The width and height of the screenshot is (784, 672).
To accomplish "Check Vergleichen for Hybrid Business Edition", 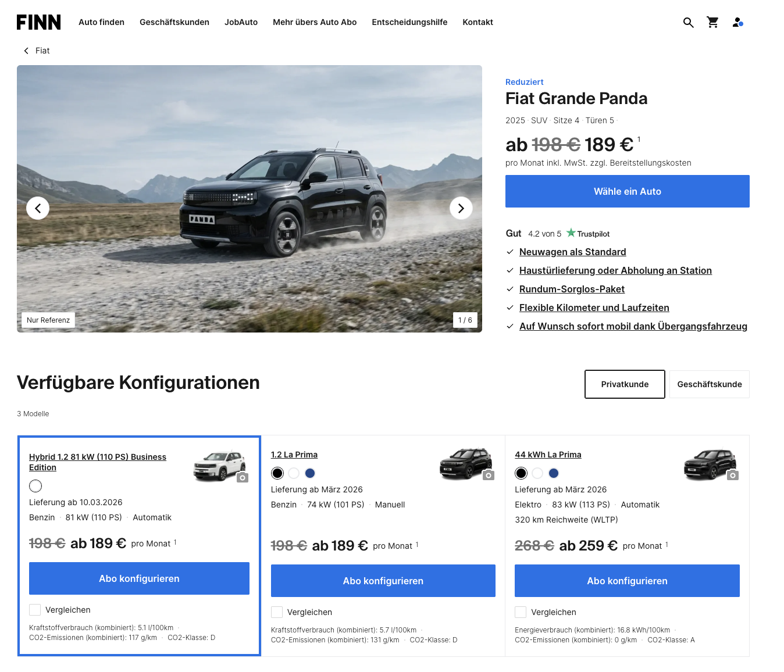I will tap(35, 610).
